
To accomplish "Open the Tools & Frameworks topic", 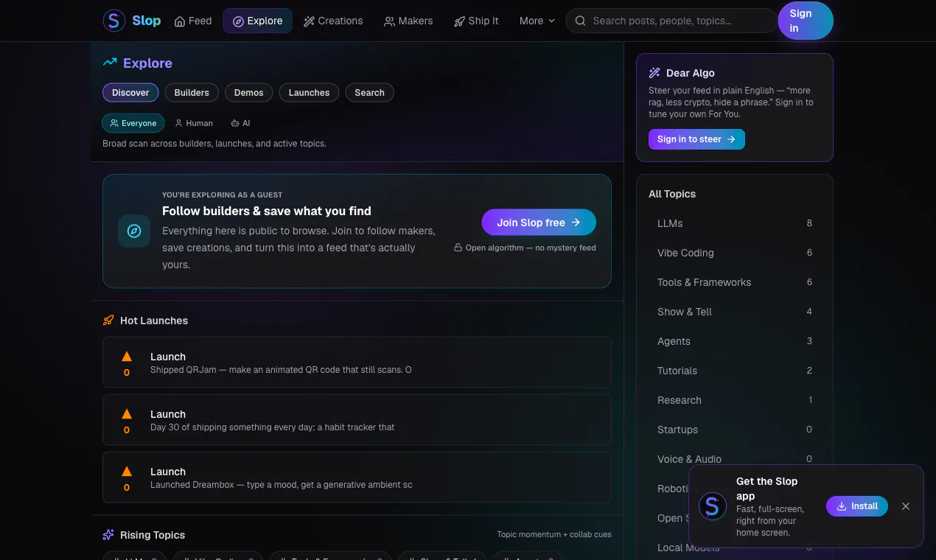I will tap(735, 282).
